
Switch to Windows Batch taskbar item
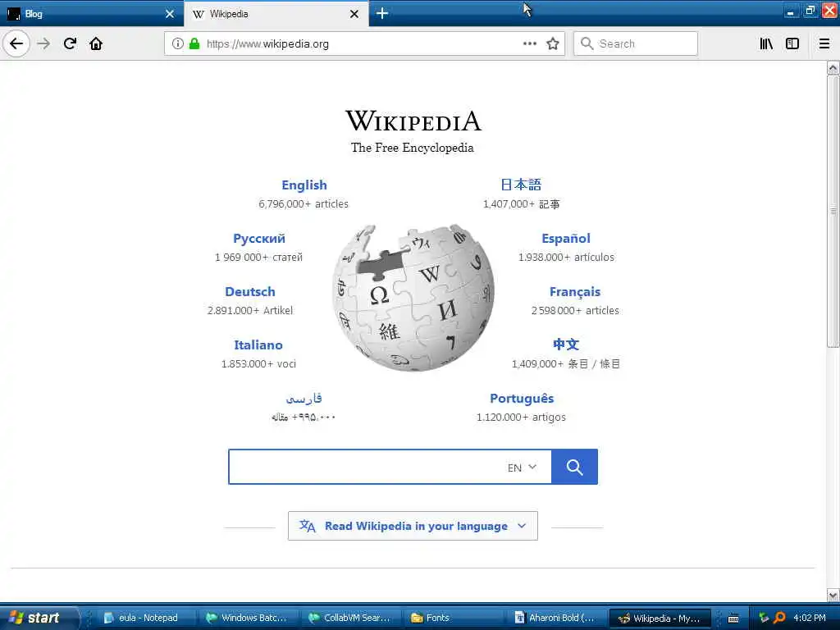tap(247, 618)
